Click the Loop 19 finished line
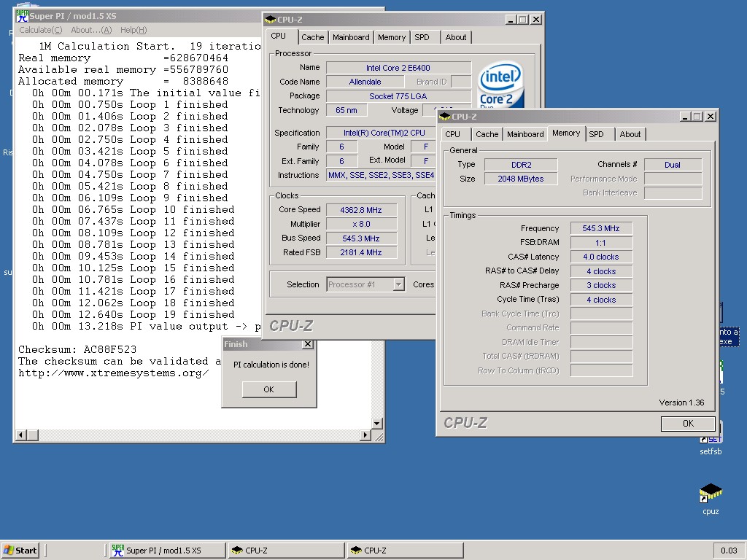This screenshot has height=560, width=747. 133,314
